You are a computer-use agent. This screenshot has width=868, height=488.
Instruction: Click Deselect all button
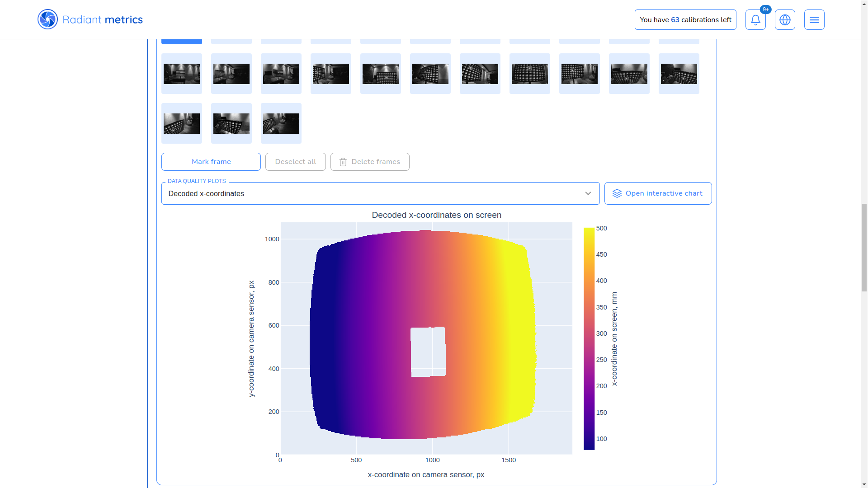click(x=295, y=162)
